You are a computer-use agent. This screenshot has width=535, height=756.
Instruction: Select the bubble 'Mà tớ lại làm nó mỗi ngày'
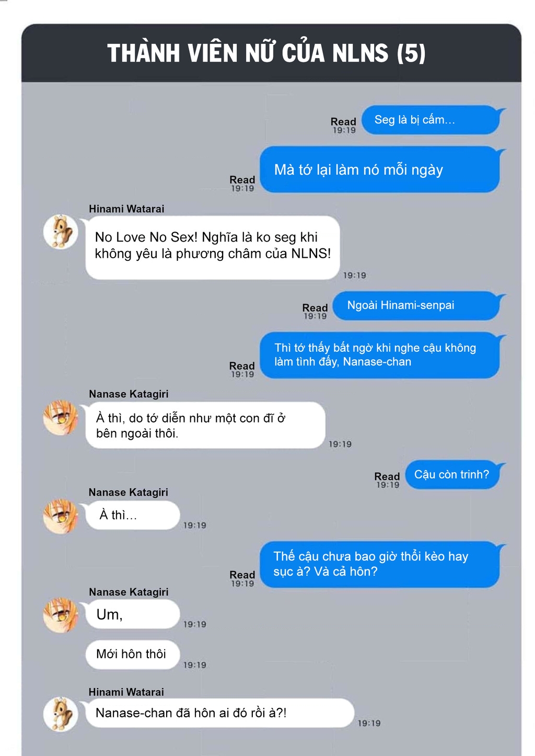380,169
